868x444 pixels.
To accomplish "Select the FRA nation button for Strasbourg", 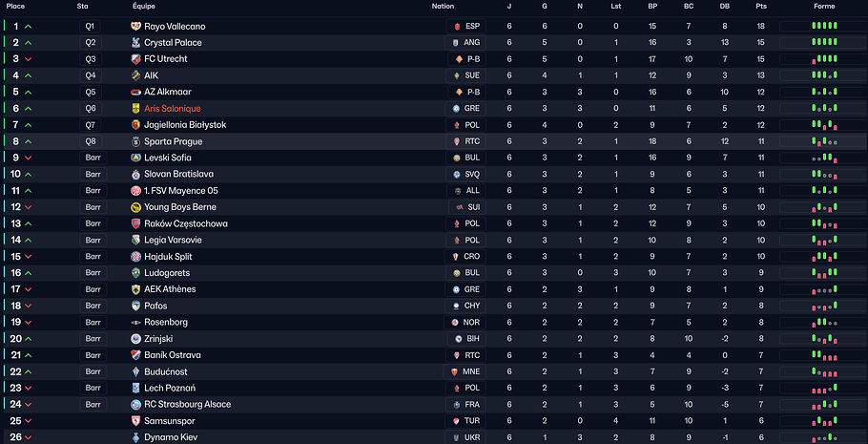I will click(x=466, y=405).
